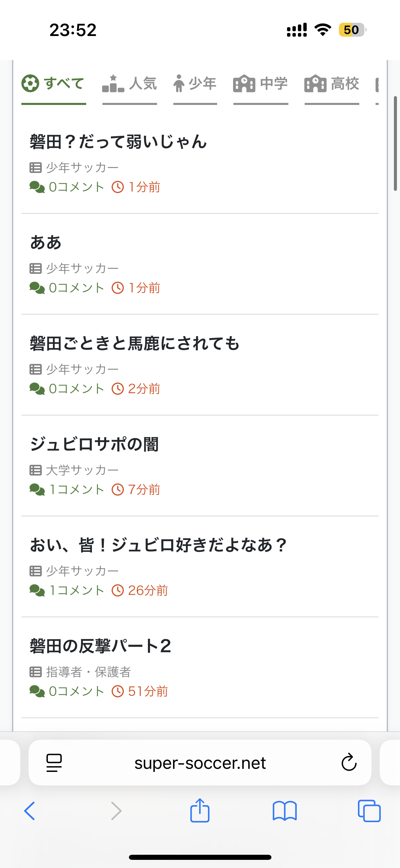This screenshot has height=868, width=400.
Task: Open the thread titled ああ
Action: (x=46, y=243)
